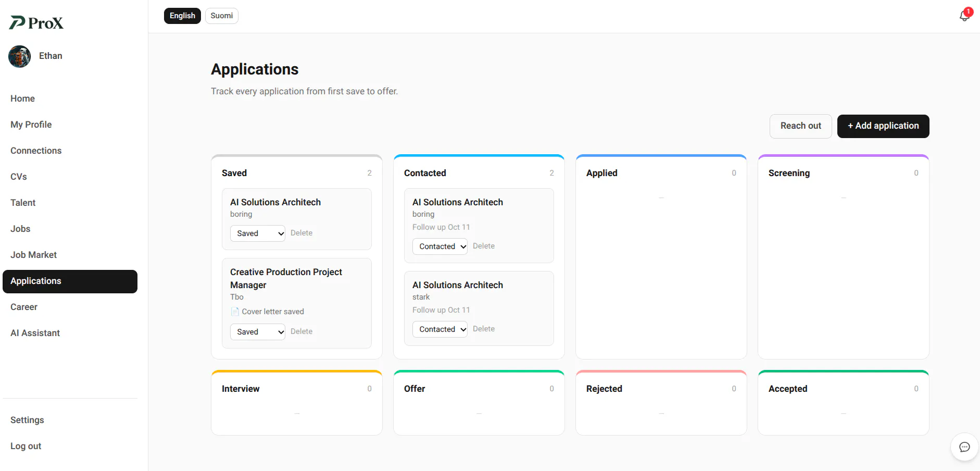The height and width of the screenshot is (471, 980).
Task: Click the ProX logo
Action: (x=36, y=22)
